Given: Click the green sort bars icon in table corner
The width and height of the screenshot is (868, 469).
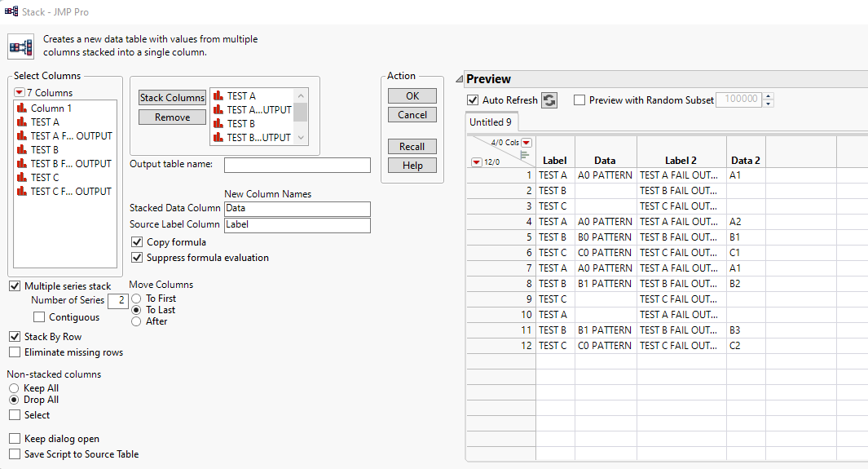Looking at the screenshot, I should click(x=524, y=153).
